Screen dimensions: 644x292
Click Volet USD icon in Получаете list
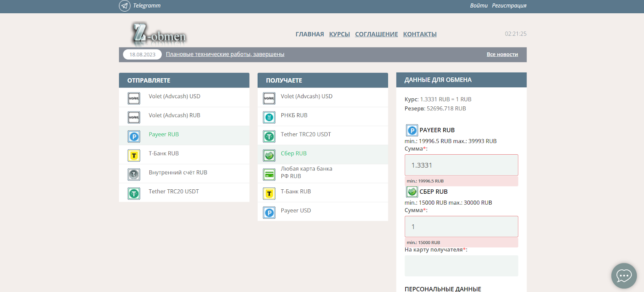point(269,98)
